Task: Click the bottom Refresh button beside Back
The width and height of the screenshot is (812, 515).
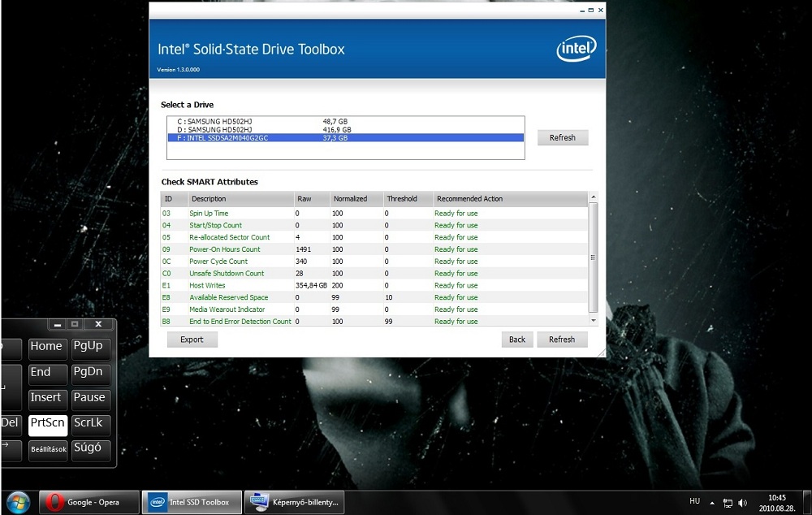Action: pos(562,340)
